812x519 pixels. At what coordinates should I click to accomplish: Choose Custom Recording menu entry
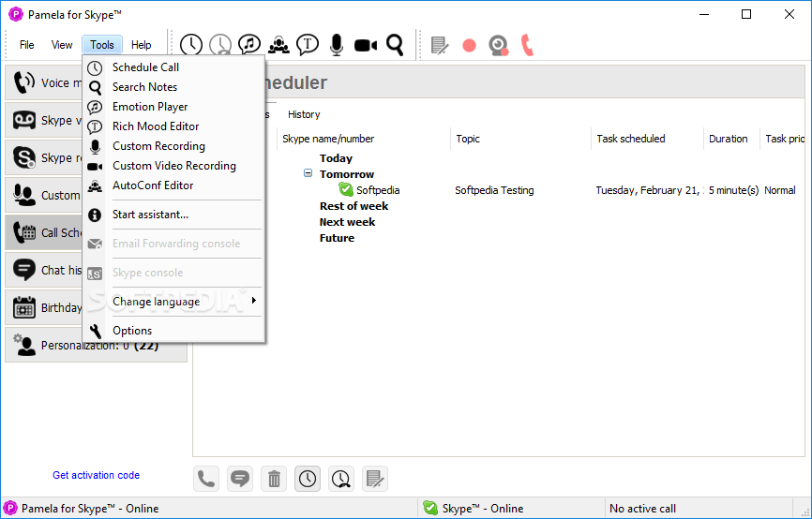pos(174,146)
